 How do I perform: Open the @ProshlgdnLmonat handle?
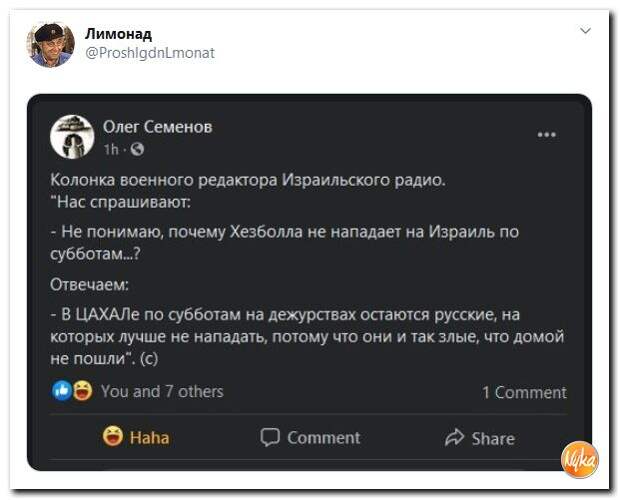coord(150,53)
